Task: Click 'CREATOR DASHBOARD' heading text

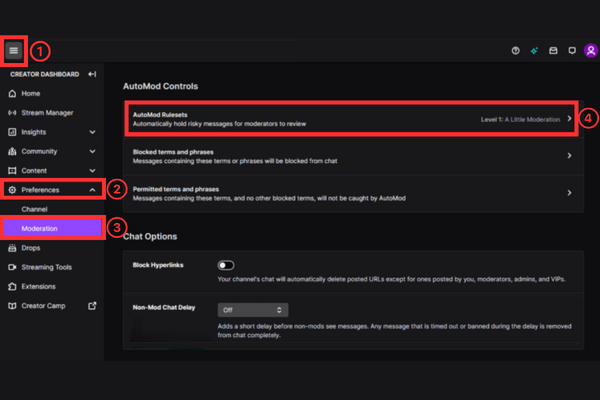Action: 45,74
